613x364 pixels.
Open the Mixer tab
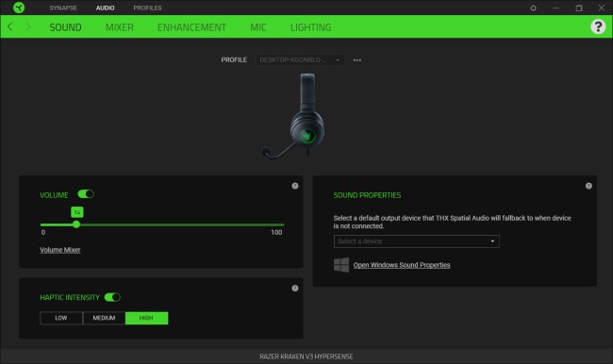coord(119,27)
